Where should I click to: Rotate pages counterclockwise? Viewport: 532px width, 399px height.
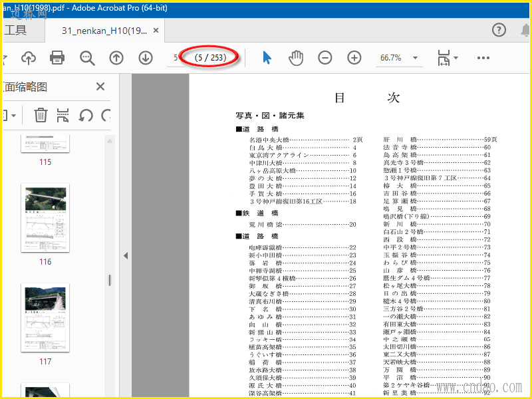click(86, 115)
